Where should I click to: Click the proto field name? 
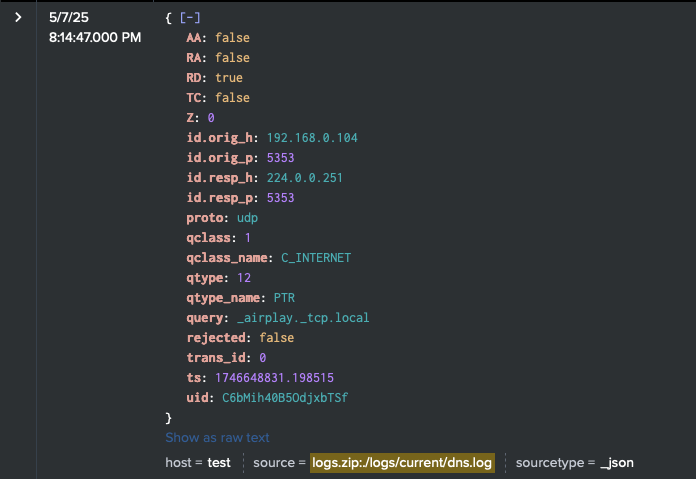tap(205, 218)
